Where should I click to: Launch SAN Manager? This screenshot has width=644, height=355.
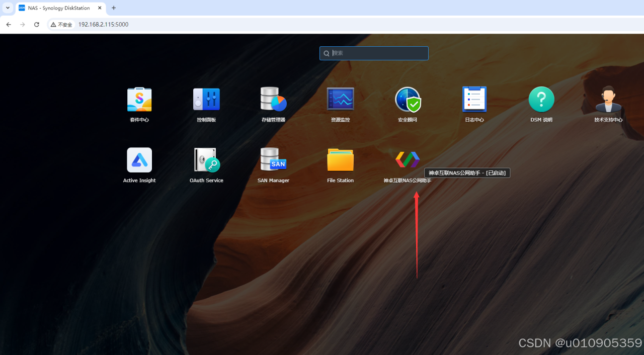point(273,160)
